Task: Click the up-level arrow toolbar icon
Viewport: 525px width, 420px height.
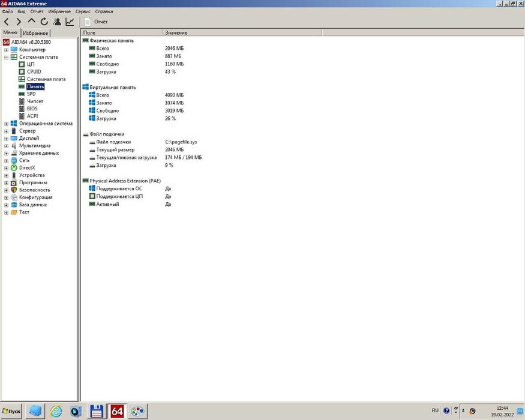Action: (31, 21)
